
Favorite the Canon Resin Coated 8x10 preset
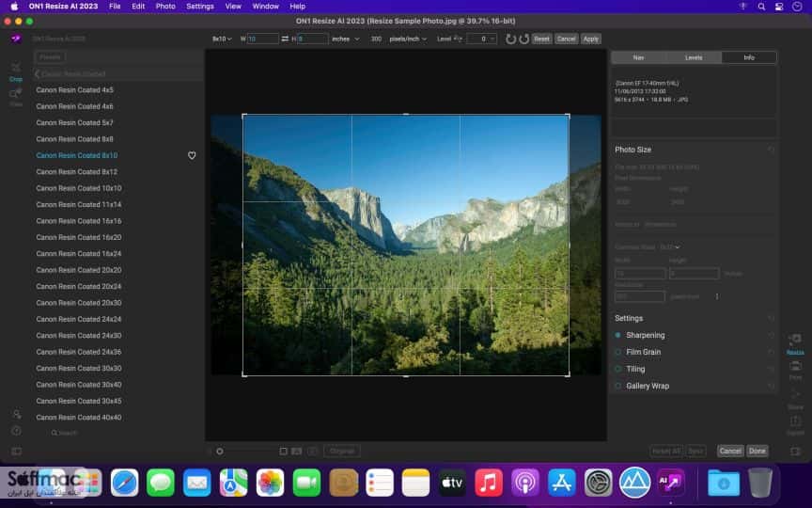tap(192, 155)
